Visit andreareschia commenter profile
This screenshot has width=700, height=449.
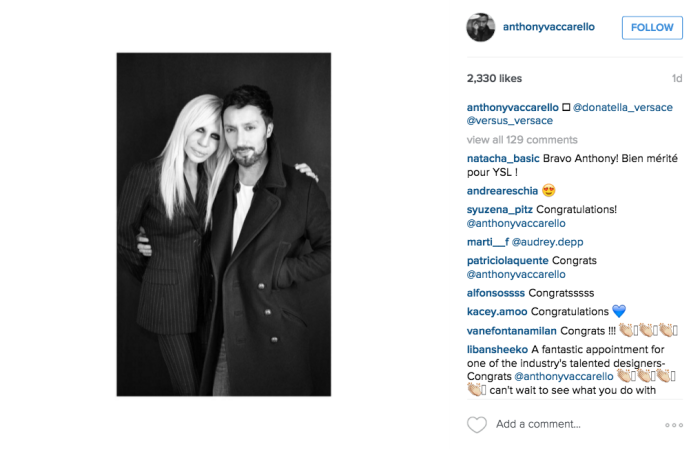click(502, 191)
